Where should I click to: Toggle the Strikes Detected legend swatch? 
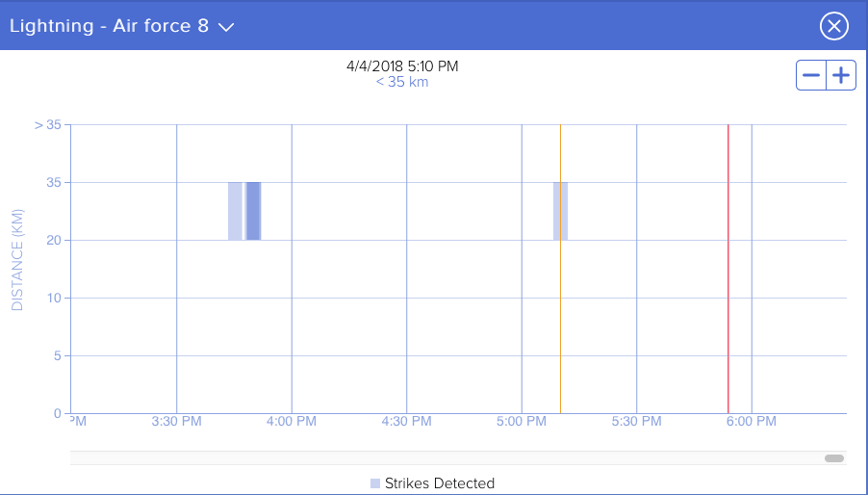375,483
